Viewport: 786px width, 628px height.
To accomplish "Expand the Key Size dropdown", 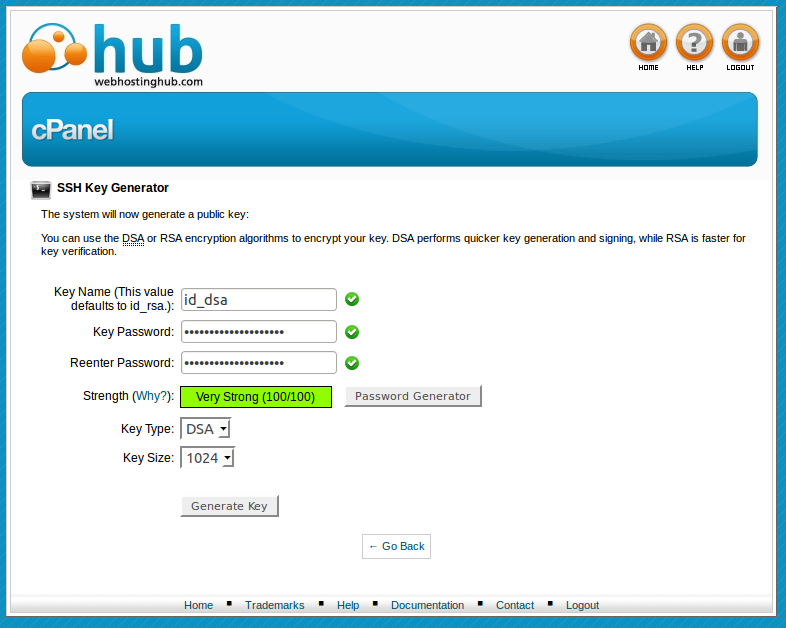I will pos(208,458).
